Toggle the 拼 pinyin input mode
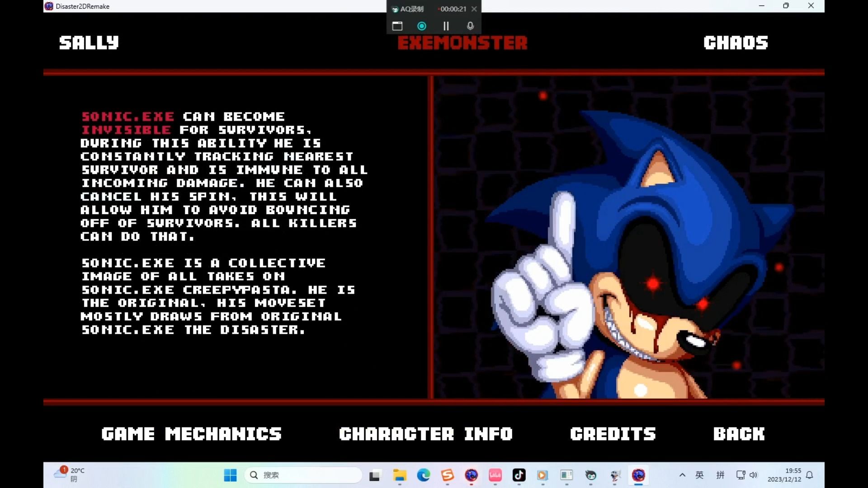 pos(720,475)
